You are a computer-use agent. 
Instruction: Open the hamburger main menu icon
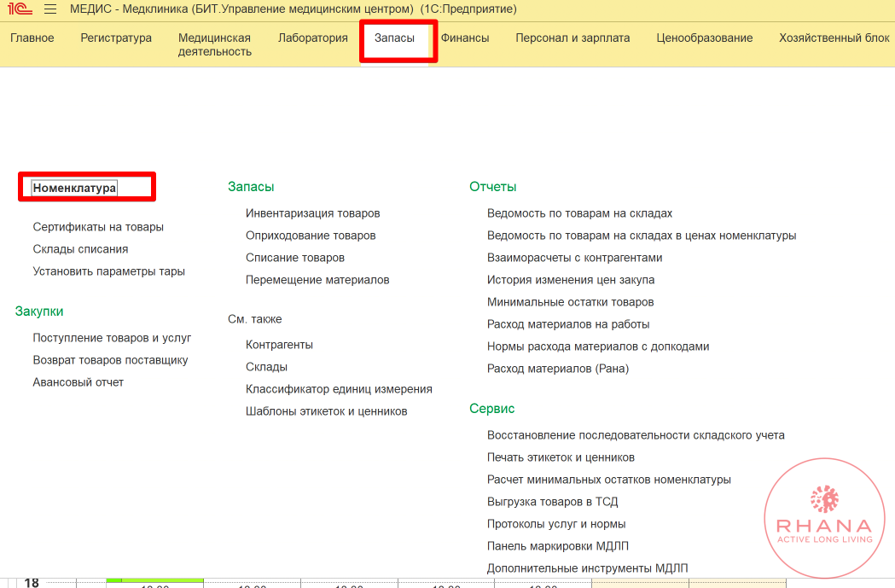pos(49,9)
